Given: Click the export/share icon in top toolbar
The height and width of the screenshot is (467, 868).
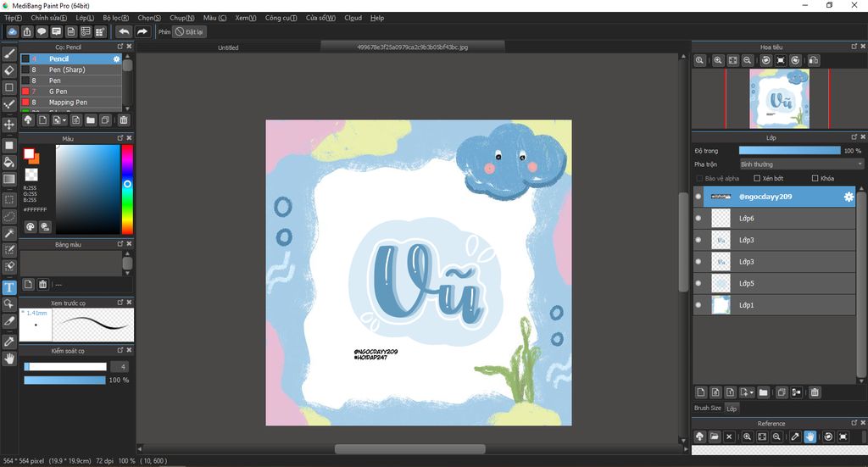Looking at the screenshot, I should (x=27, y=31).
